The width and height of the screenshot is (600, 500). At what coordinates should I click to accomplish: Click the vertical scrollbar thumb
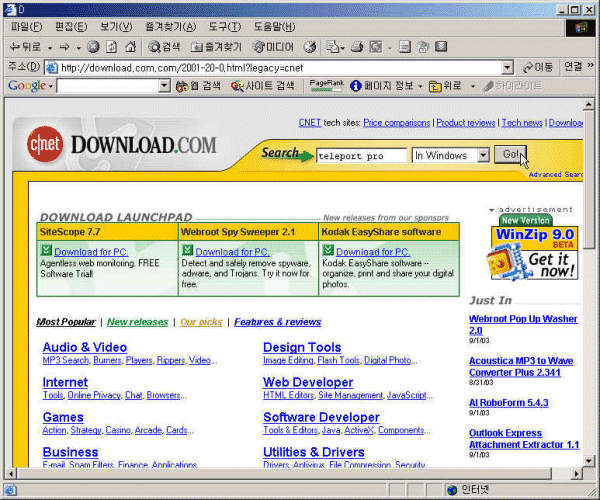click(589, 180)
